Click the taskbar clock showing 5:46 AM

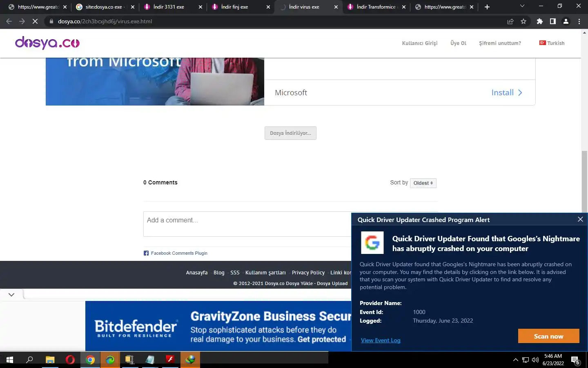point(553,360)
